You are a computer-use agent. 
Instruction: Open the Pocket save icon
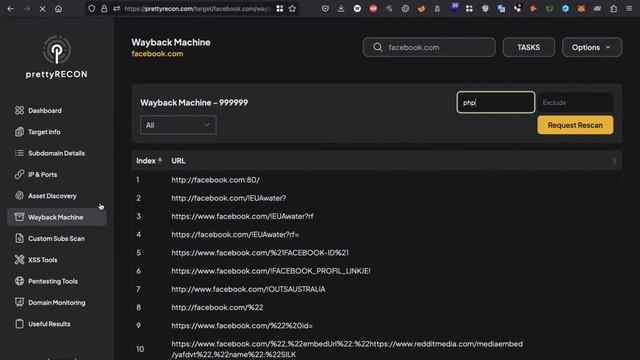(325, 9)
